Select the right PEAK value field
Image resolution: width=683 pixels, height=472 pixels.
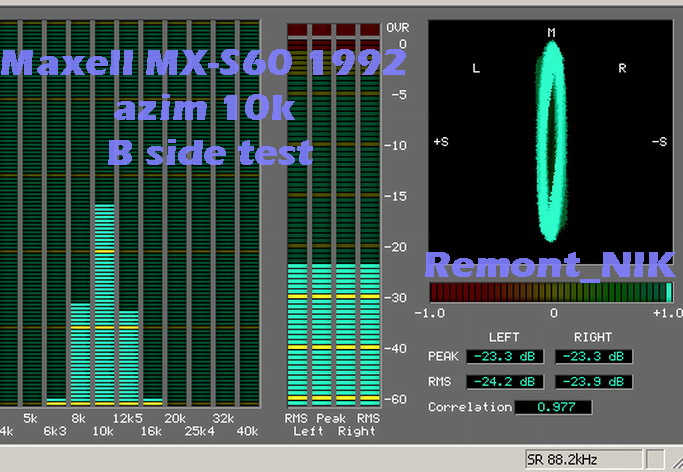(593, 356)
